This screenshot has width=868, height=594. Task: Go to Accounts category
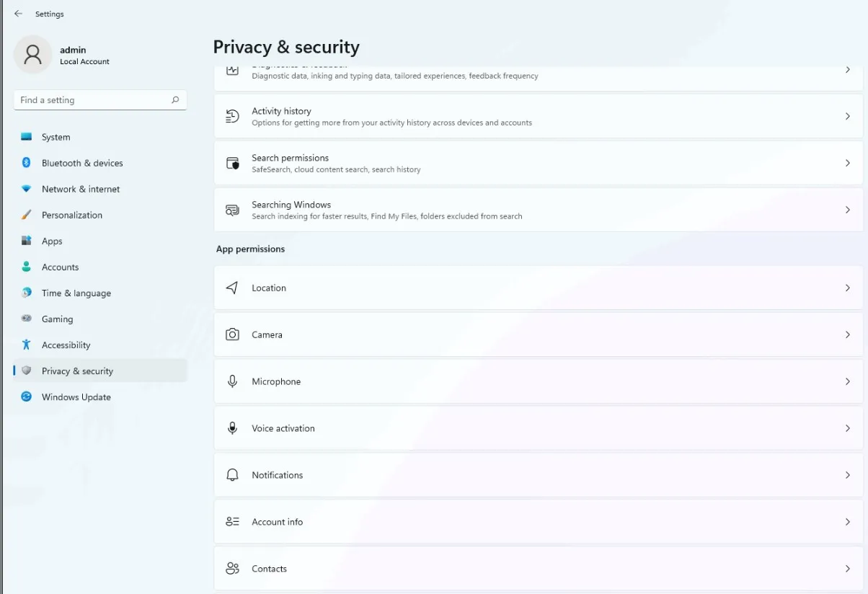[x=100, y=267]
